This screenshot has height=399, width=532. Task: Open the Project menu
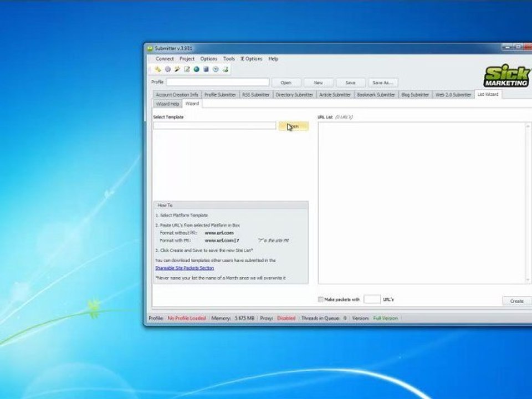pyautogui.click(x=187, y=59)
